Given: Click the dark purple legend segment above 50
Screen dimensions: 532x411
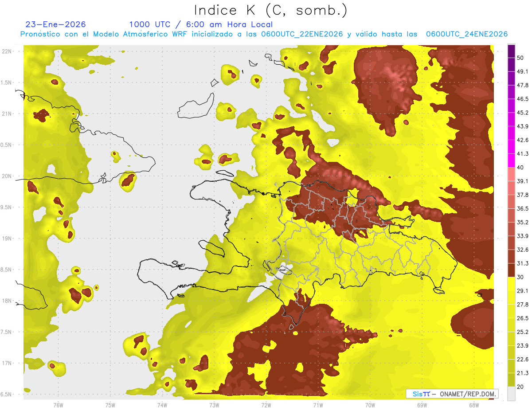Looking at the screenshot, I should [x=511, y=51].
